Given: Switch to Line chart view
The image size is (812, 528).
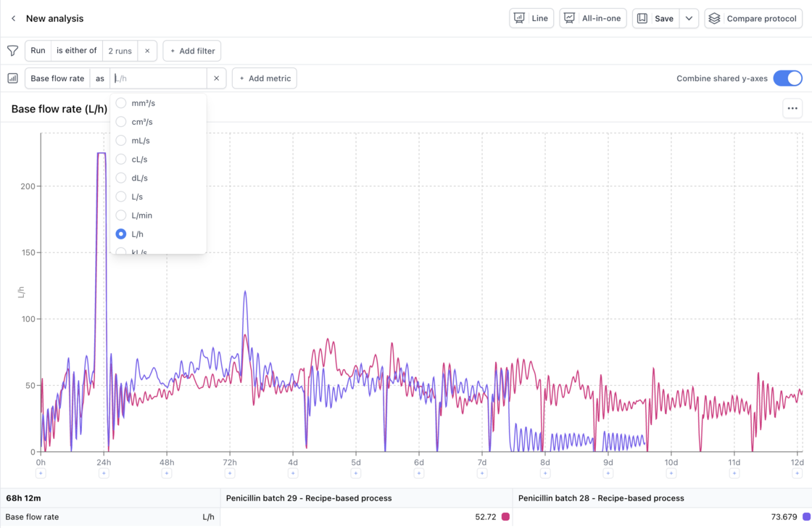Looking at the screenshot, I should pos(531,18).
